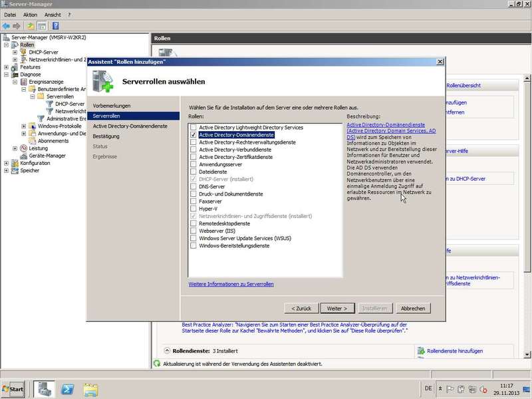Click the back arrow in the toolbar

tap(6, 25)
